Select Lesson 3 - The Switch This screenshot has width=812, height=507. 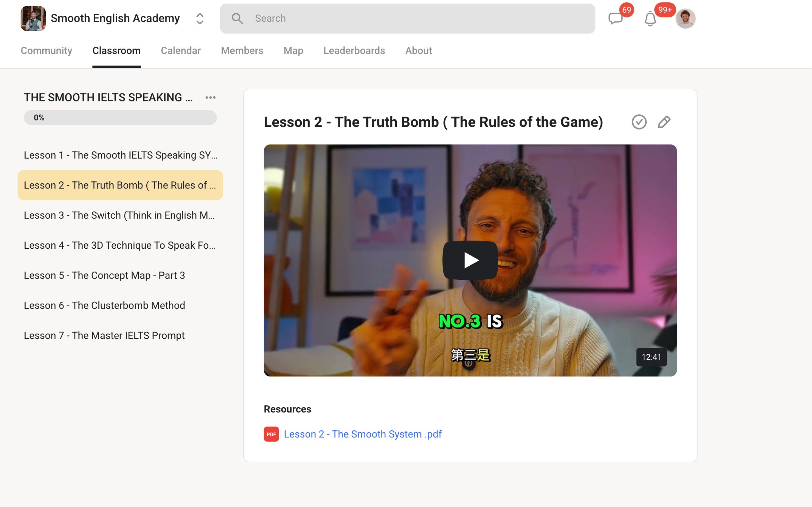(119, 215)
